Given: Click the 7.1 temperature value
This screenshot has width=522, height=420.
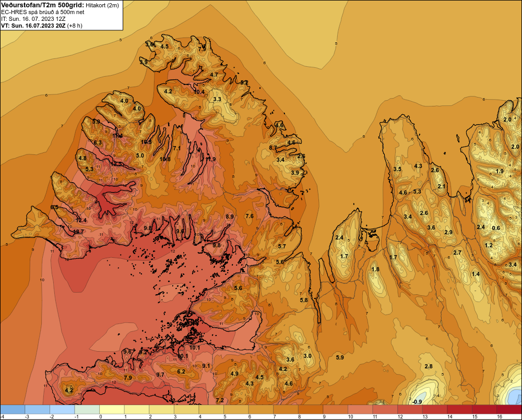Looking at the screenshot, I should pyautogui.click(x=177, y=148).
